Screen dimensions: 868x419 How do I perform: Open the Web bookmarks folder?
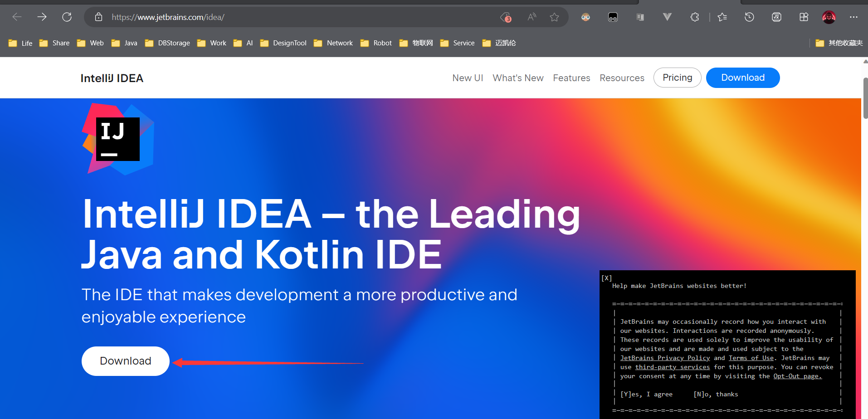coord(90,43)
